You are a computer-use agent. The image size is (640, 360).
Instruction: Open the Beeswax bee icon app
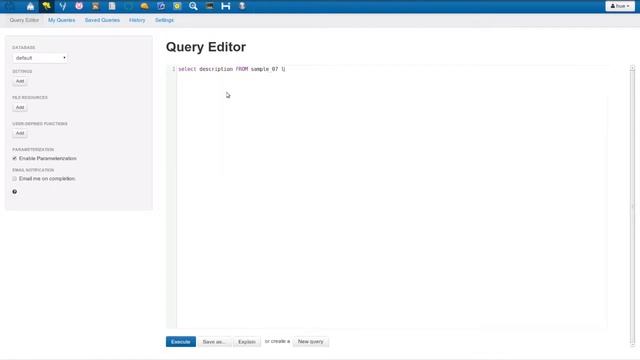pyautogui.click(x=47, y=6)
